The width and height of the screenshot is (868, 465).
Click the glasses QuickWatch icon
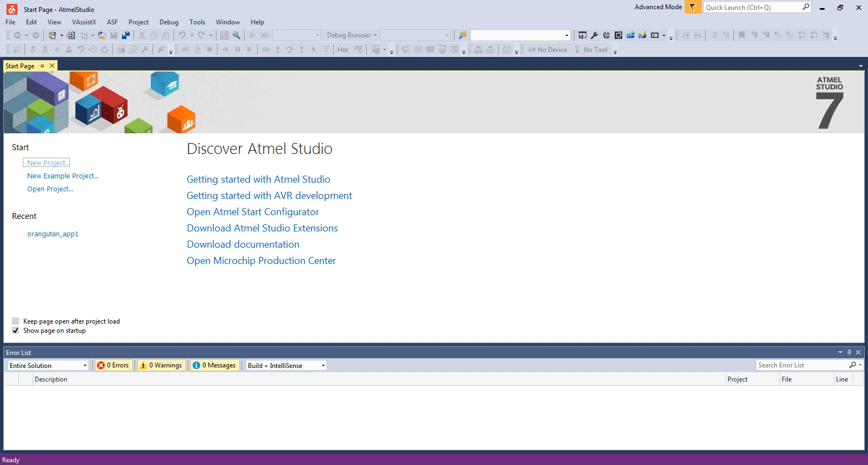point(265,49)
